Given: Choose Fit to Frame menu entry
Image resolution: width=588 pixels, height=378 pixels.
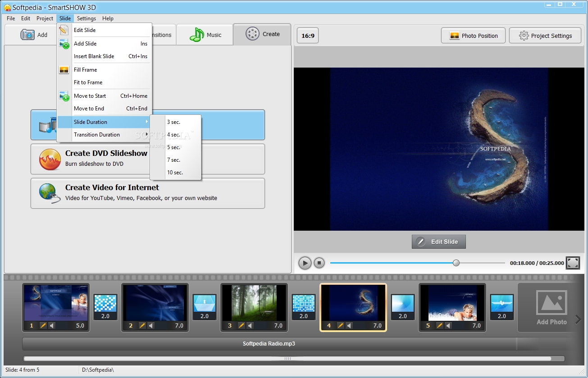Looking at the screenshot, I should 105,82.
